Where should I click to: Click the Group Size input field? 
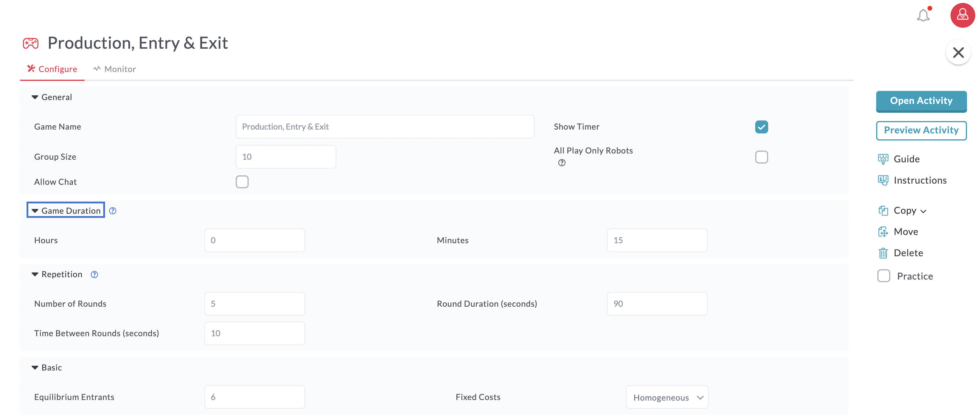pos(286,157)
